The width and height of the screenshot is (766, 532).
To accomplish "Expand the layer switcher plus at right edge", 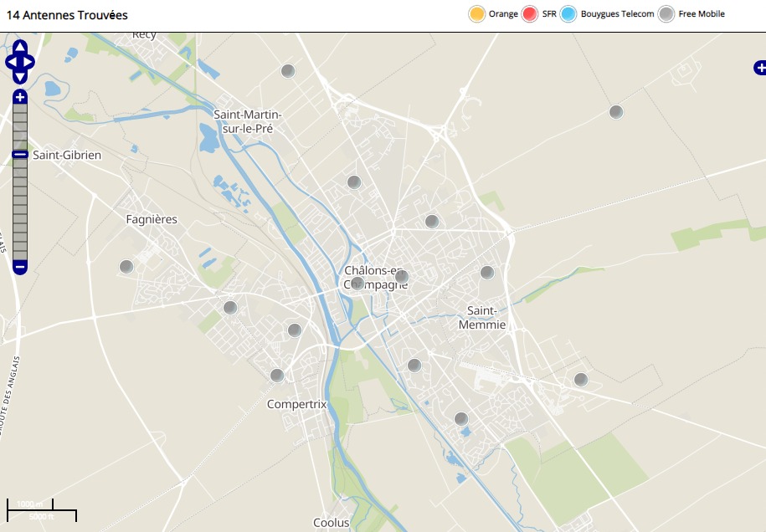I will point(759,68).
